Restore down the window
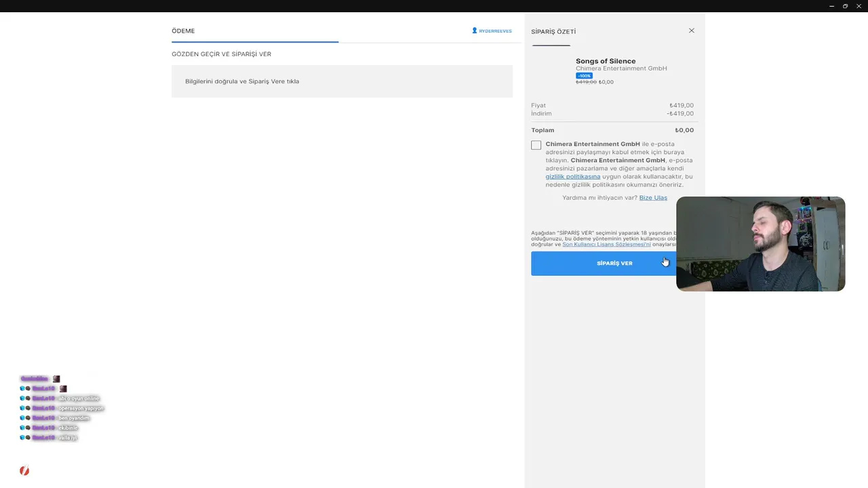 click(845, 6)
